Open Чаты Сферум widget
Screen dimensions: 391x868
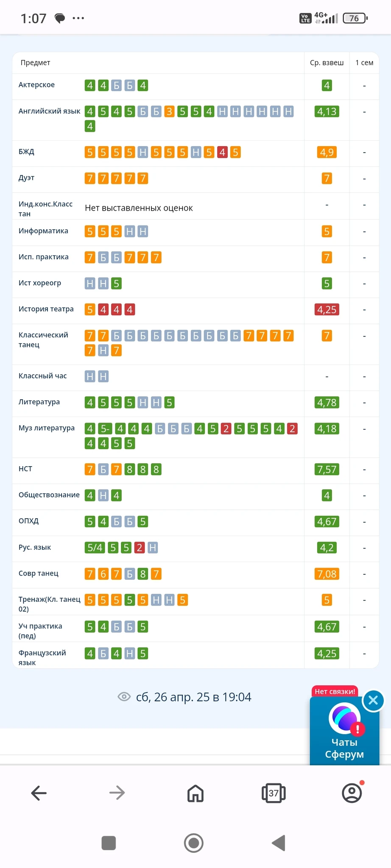pyautogui.click(x=344, y=733)
